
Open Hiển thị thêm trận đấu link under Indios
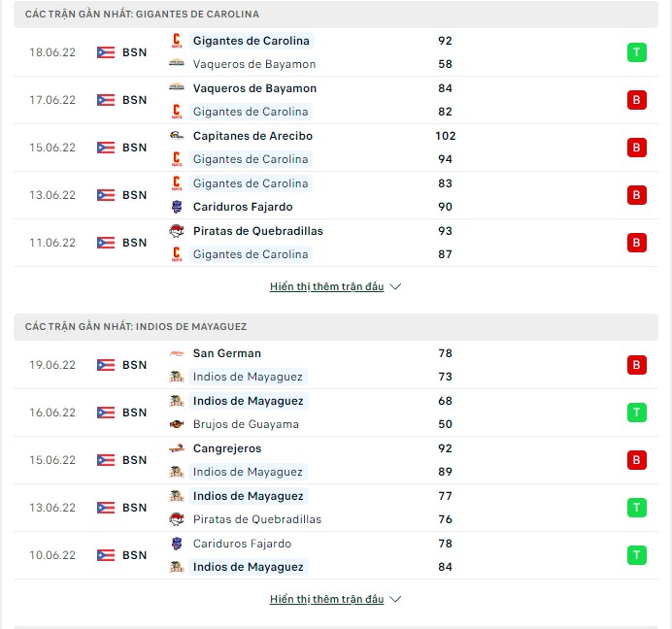click(x=326, y=599)
